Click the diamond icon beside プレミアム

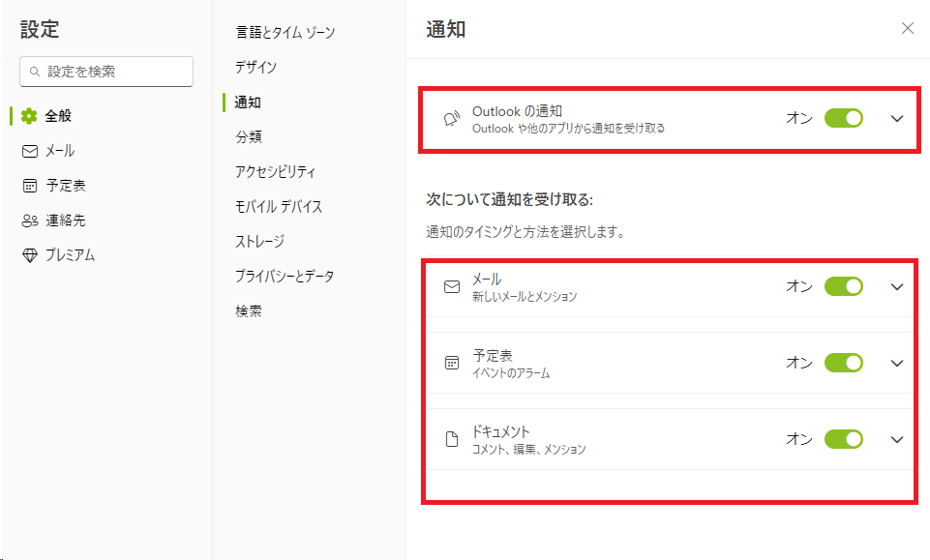tap(29, 255)
